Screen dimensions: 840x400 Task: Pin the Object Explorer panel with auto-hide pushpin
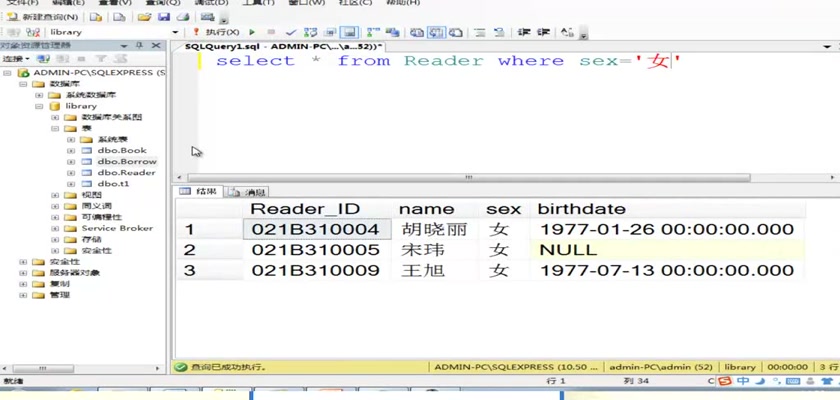(x=139, y=46)
